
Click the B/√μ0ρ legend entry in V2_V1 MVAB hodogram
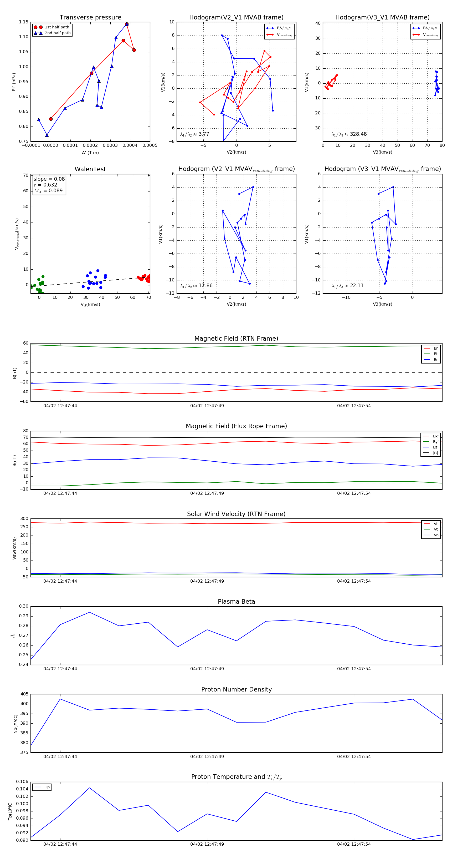coord(279,28)
